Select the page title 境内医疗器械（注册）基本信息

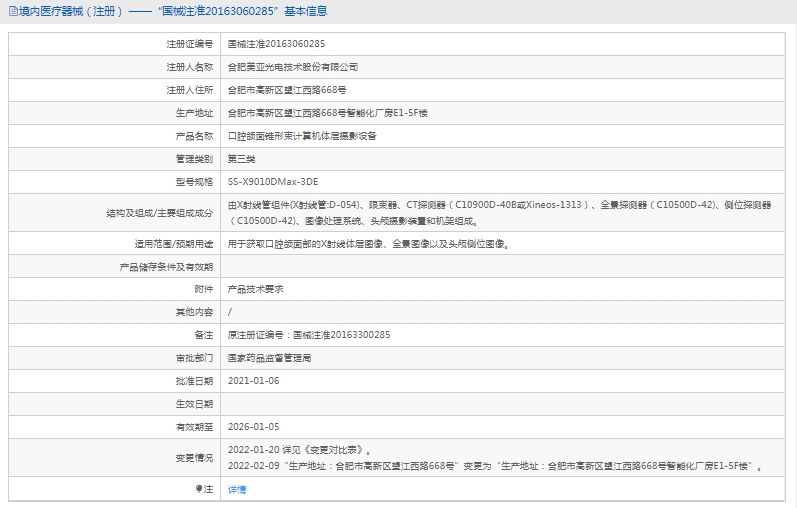[x=173, y=11]
